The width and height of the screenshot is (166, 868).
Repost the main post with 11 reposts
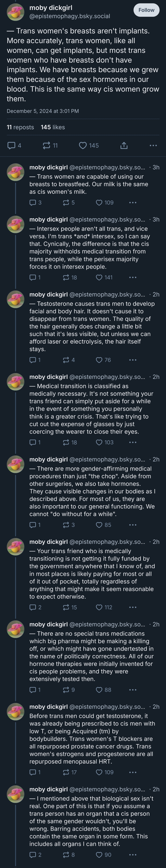pos(46,146)
